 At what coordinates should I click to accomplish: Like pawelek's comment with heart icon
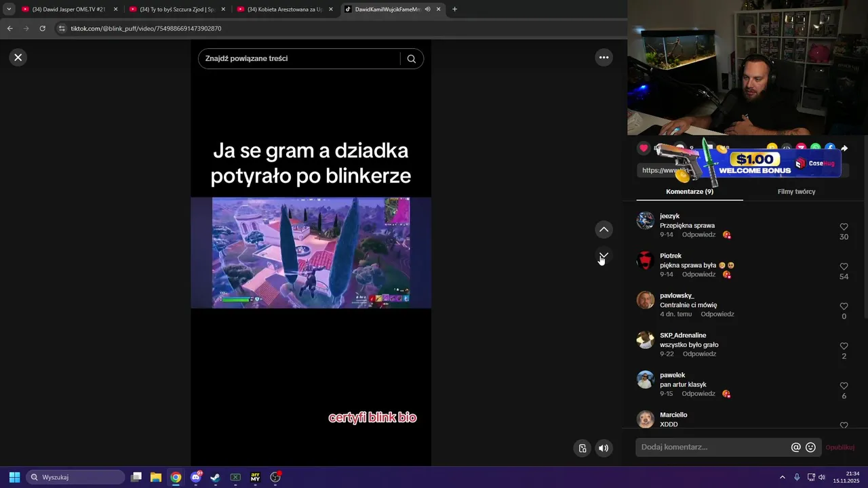(844, 386)
